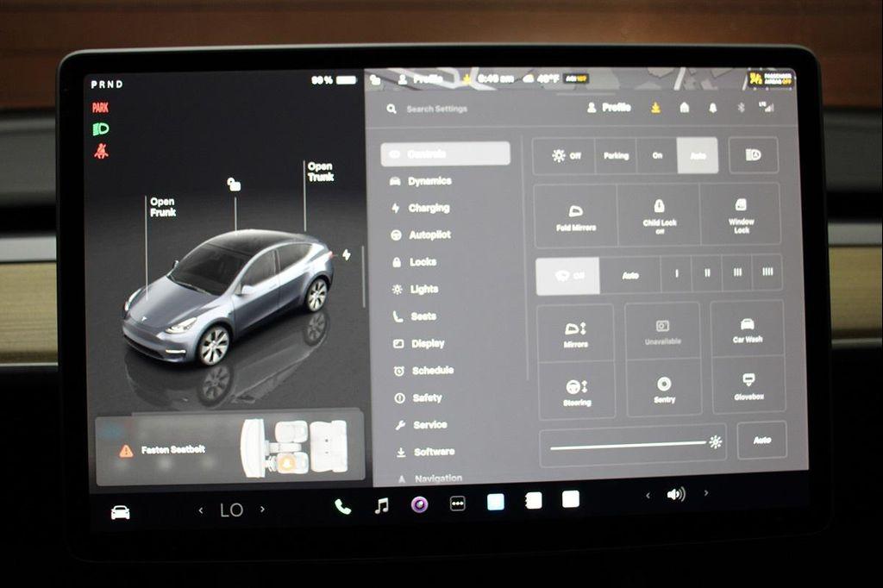
Task: Tap the Search Settings field
Action: 440,109
